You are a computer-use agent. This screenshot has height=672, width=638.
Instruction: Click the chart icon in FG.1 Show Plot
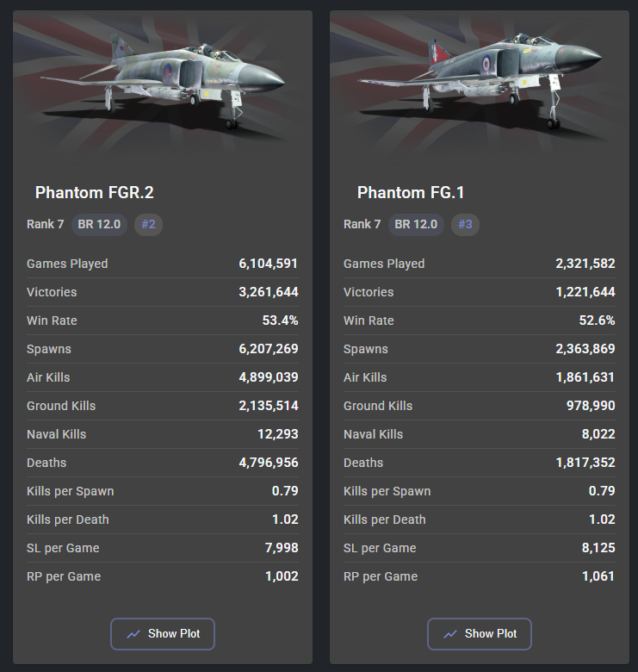[450, 634]
